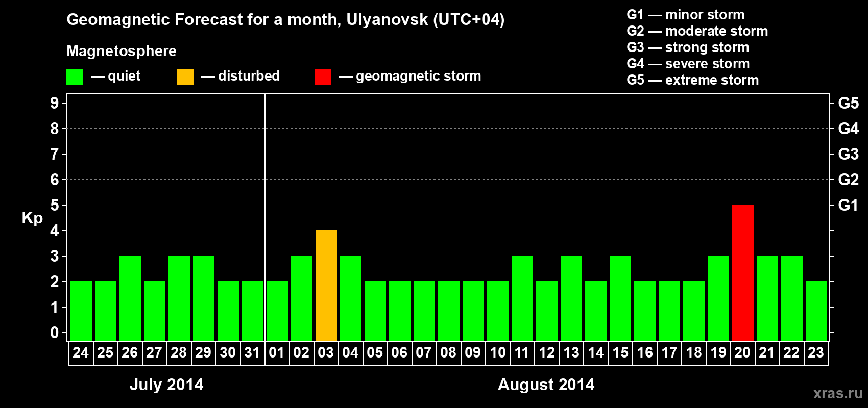Click the 'Magnetosphere' heading
868x408 pixels.
coord(122,51)
